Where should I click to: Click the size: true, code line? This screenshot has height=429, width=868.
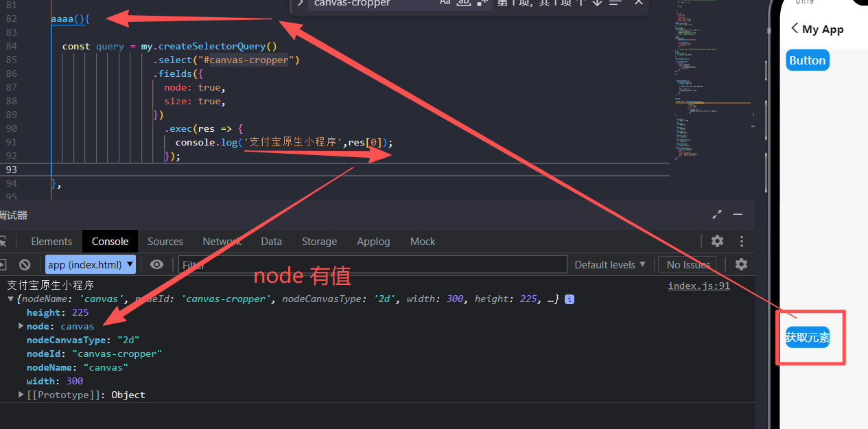click(x=195, y=101)
